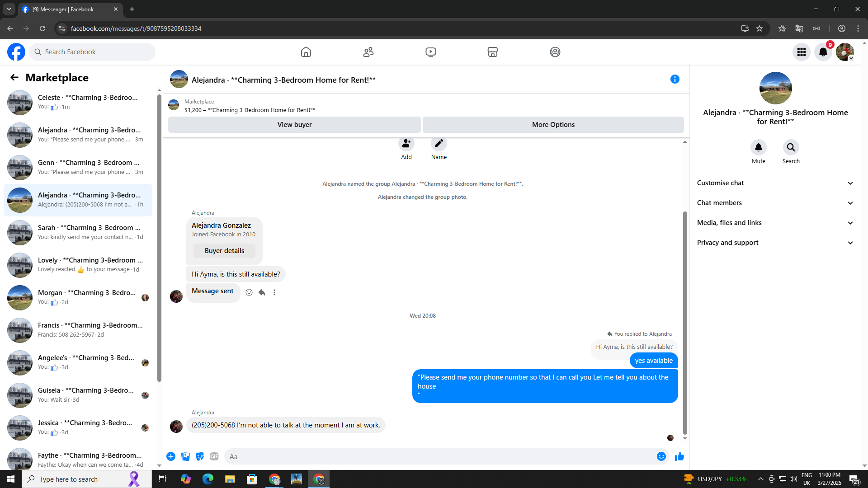Click the chat messages scrollbar
Image resolution: width=868 pixels, height=488 pixels.
pos(685,323)
